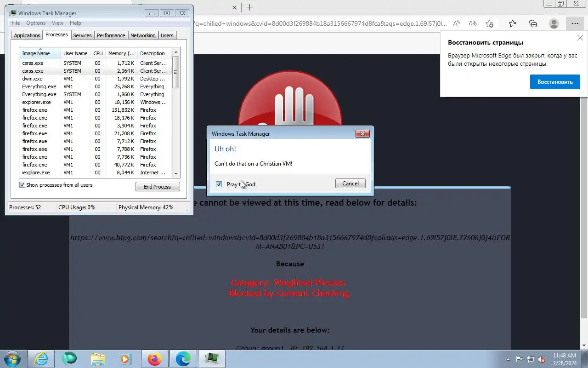This screenshot has height=368, width=588.
Task: Switch to the Networking tab
Action: tap(143, 35)
